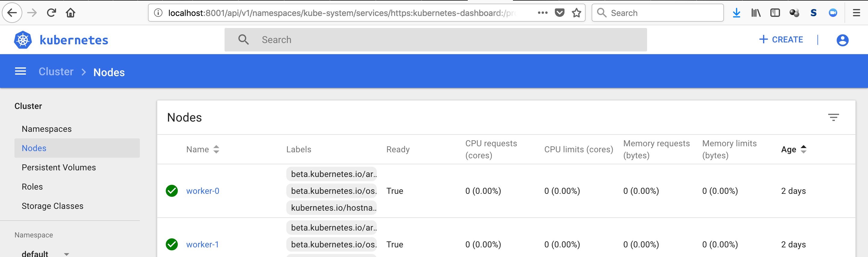Open Storage Classes in the sidebar

pyautogui.click(x=52, y=206)
